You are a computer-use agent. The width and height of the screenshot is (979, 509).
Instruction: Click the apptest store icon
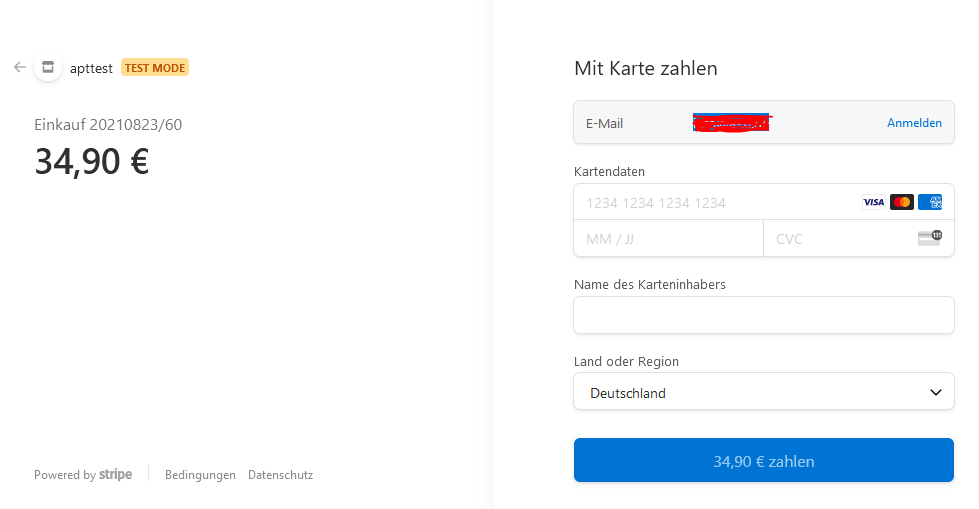point(47,67)
